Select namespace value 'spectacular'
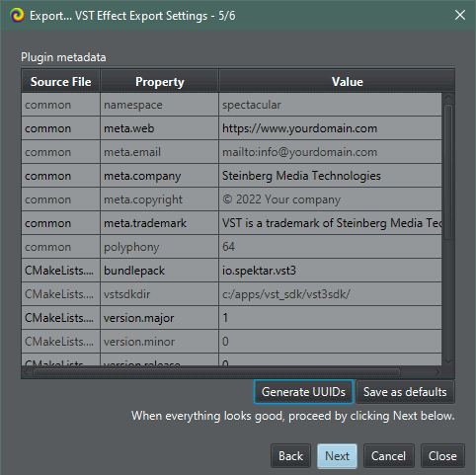 [x=330, y=105]
